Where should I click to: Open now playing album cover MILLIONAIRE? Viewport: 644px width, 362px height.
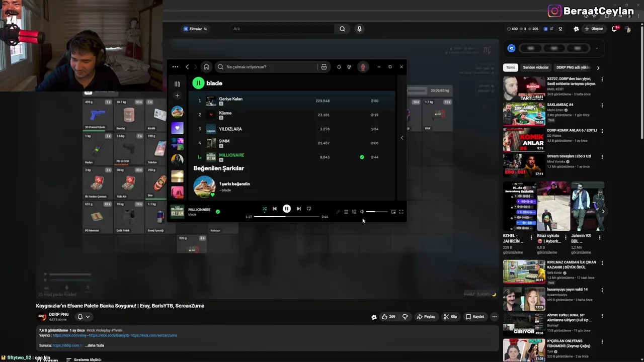(x=178, y=212)
